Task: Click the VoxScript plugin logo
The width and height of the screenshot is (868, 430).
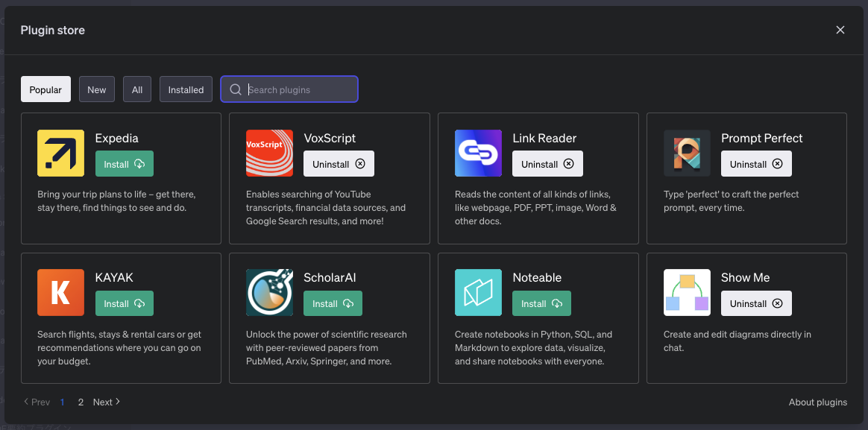Action: [x=269, y=153]
